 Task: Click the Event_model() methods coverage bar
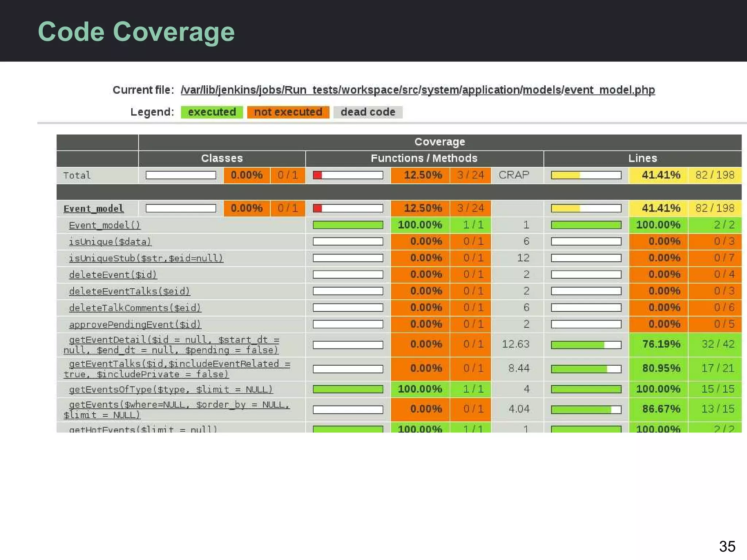348,225
